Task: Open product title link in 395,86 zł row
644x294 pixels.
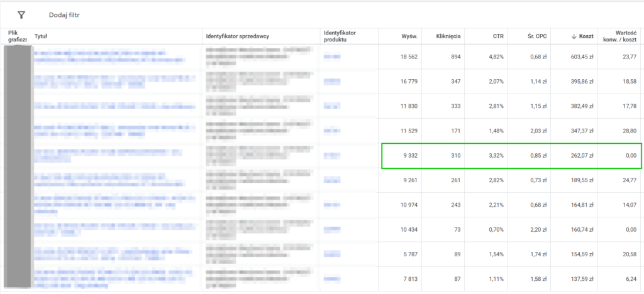Action: (113, 81)
